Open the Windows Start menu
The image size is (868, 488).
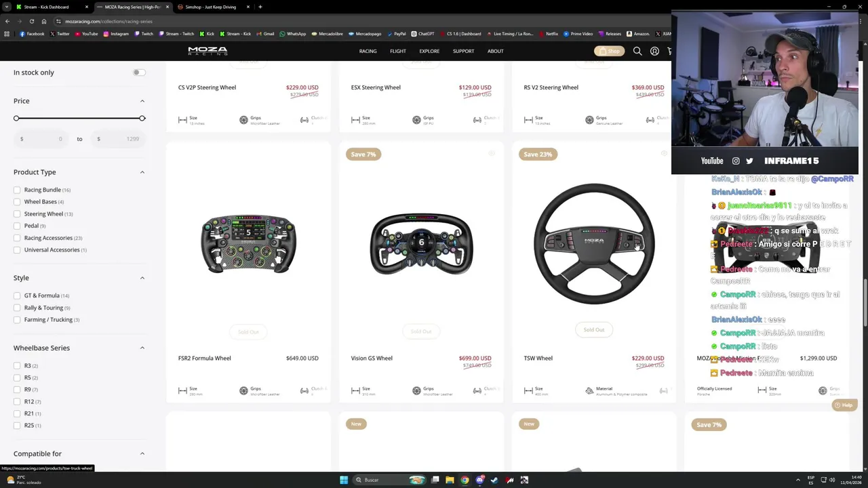(344, 480)
